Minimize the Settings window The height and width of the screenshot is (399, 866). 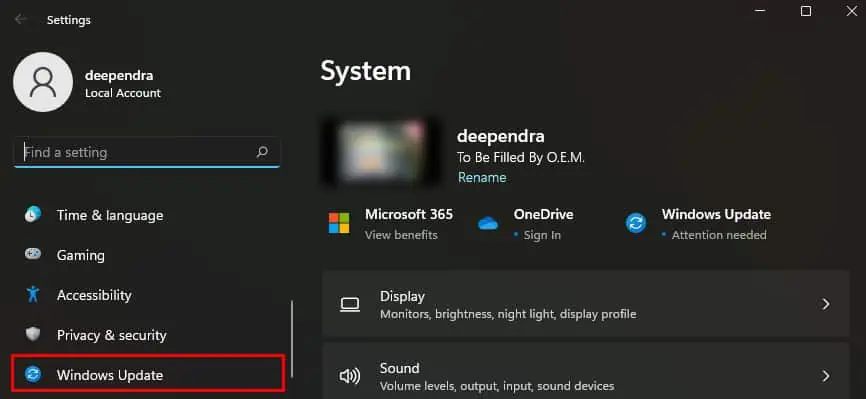click(x=760, y=11)
